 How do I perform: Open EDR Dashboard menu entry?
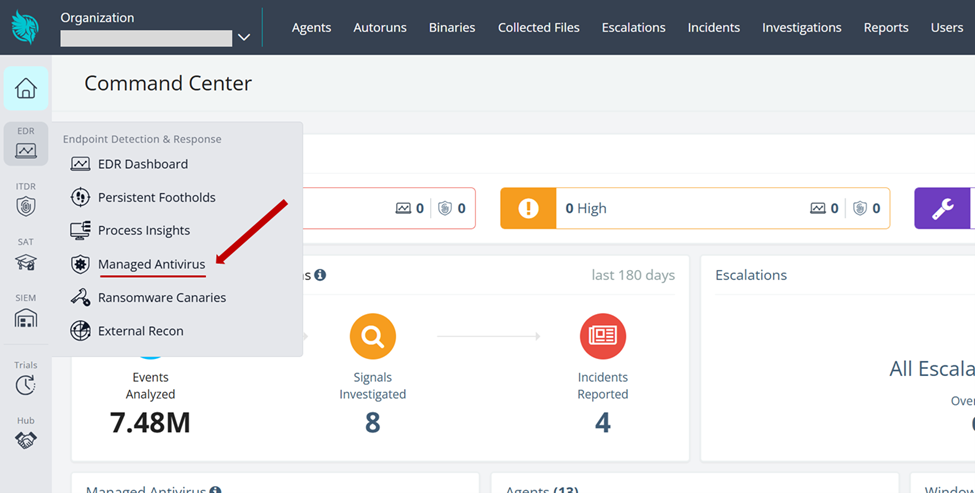tap(142, 164)
